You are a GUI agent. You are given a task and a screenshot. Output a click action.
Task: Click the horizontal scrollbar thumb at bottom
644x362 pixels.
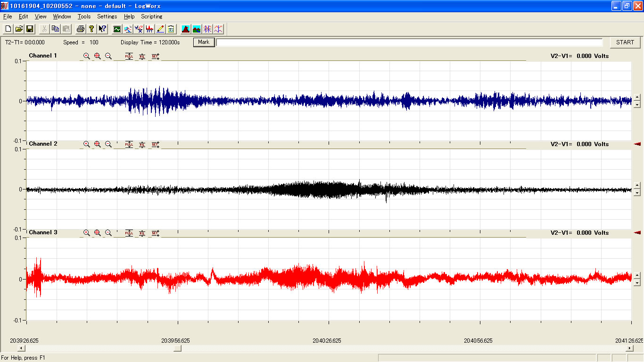[x=177, y=348]
